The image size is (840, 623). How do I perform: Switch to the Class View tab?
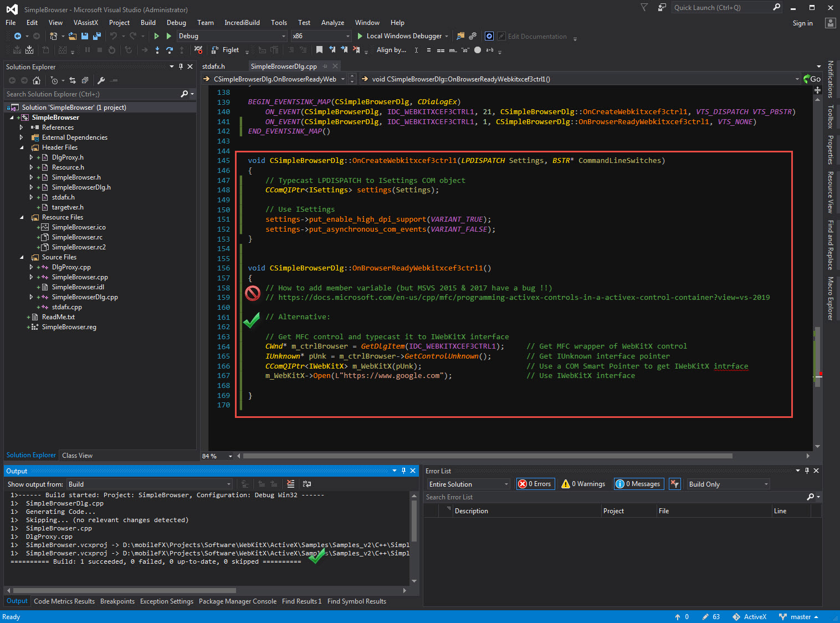78,456
